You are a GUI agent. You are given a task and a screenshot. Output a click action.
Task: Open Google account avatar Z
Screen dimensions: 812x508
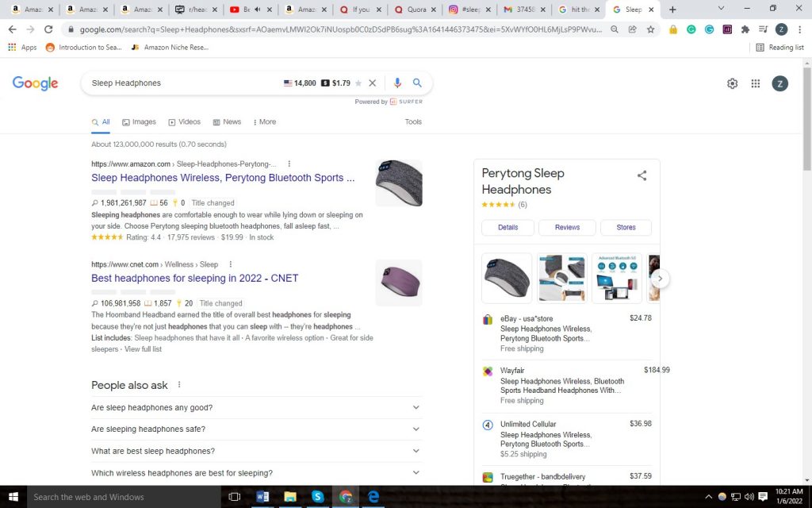(x=780, y=83)
